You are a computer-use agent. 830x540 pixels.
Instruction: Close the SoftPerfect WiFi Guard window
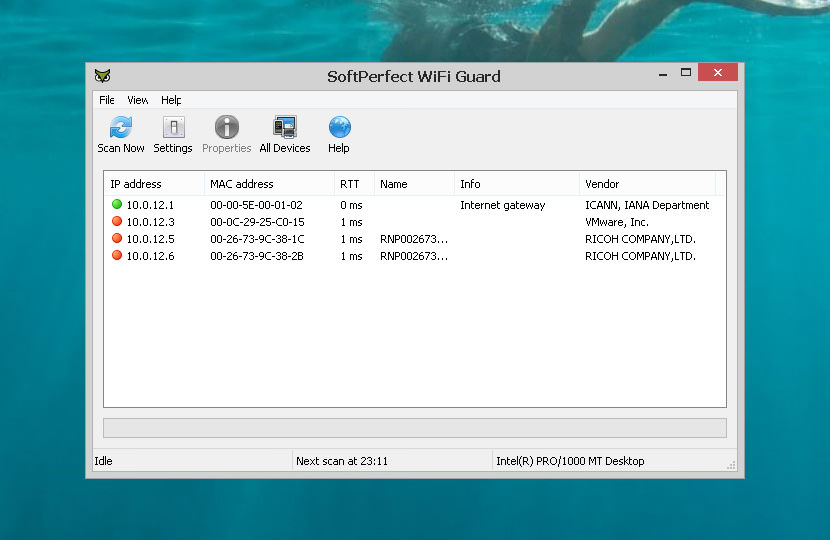click(718, 72)
